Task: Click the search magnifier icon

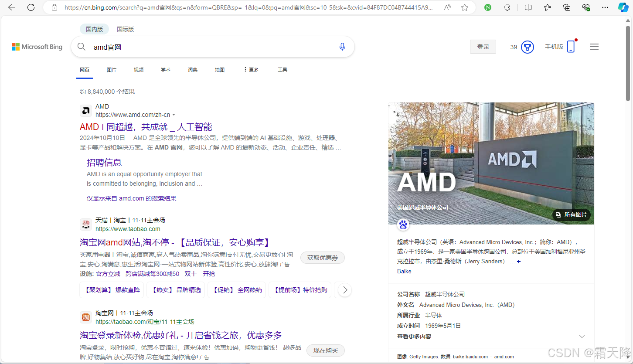Action: pos(82,47)
